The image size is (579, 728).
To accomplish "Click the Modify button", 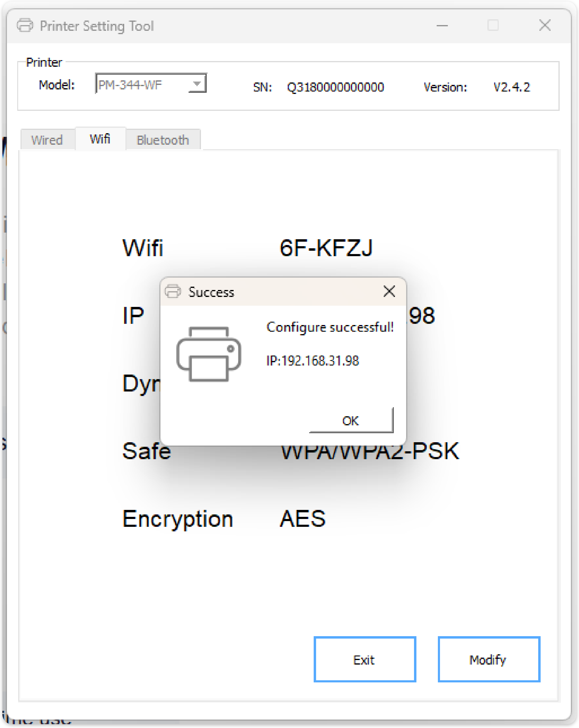I will (x=488, y=659).
